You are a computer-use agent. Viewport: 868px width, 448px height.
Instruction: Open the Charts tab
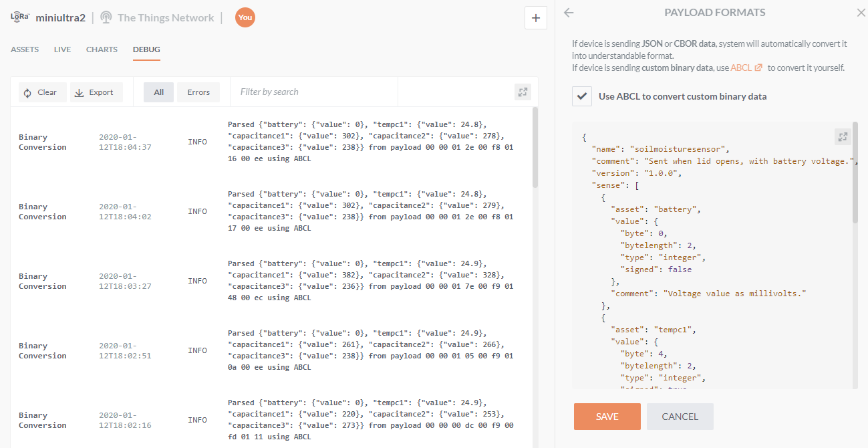click(102, 49)
